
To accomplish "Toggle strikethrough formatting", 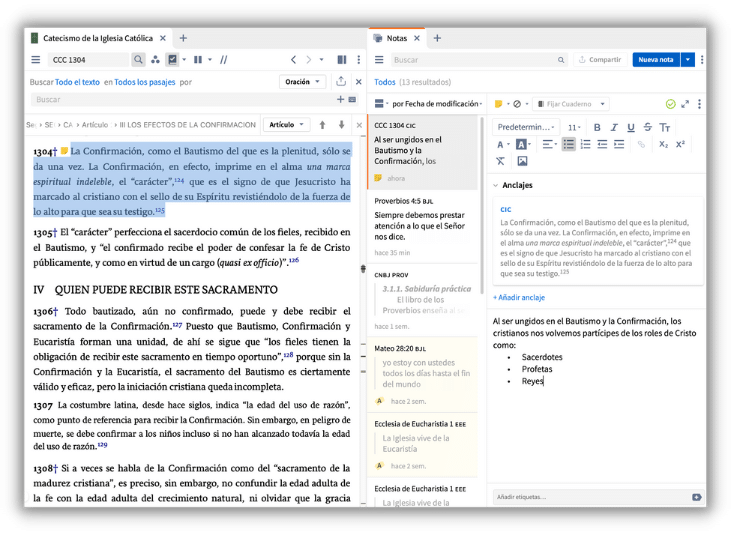I will (648, 127).
